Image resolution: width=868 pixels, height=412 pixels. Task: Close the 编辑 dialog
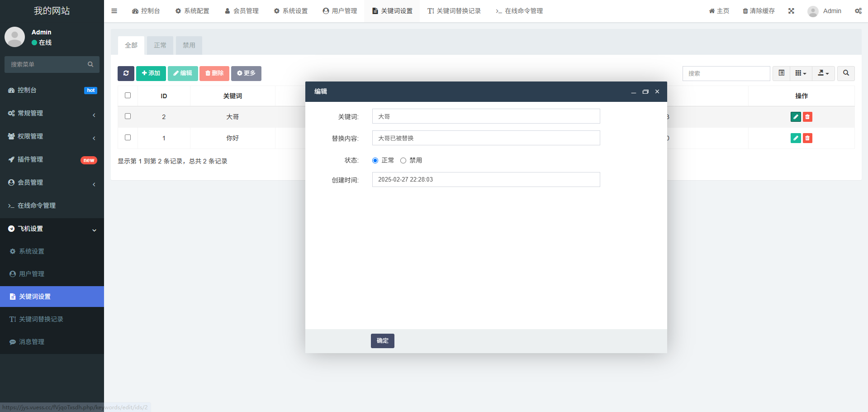tap(657, 91)
